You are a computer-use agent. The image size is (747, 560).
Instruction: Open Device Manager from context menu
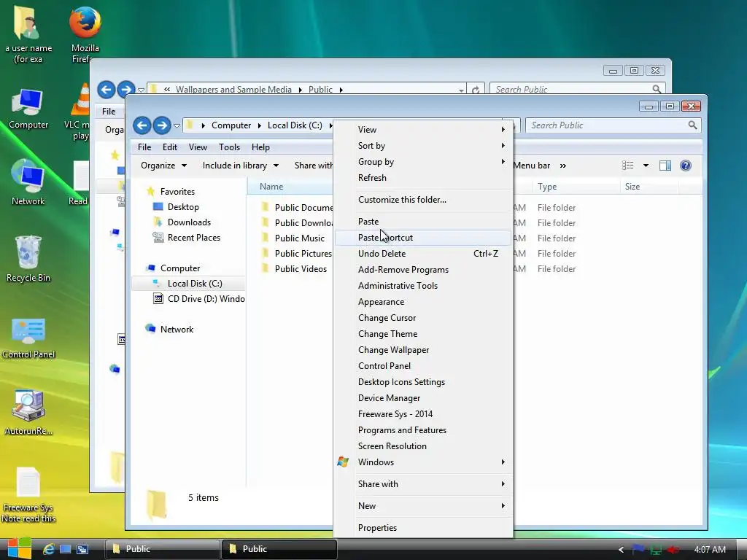[x=423, y=398]
